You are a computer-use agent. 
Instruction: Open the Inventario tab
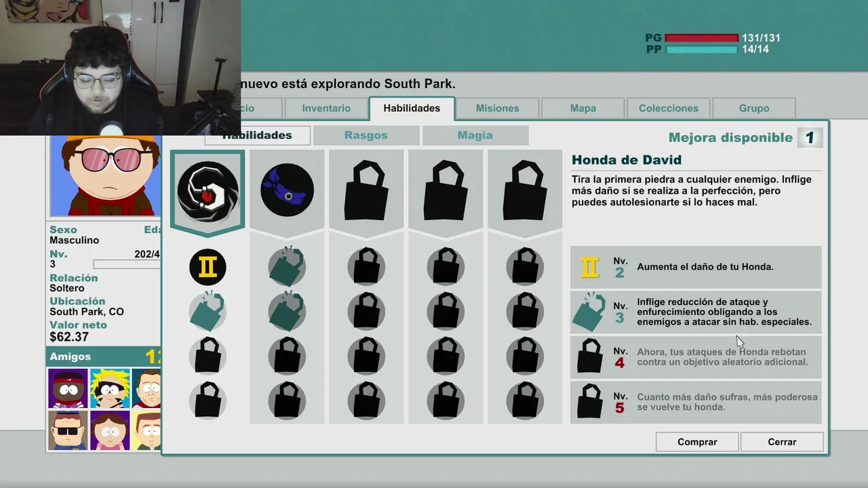[x=326, y=108]
